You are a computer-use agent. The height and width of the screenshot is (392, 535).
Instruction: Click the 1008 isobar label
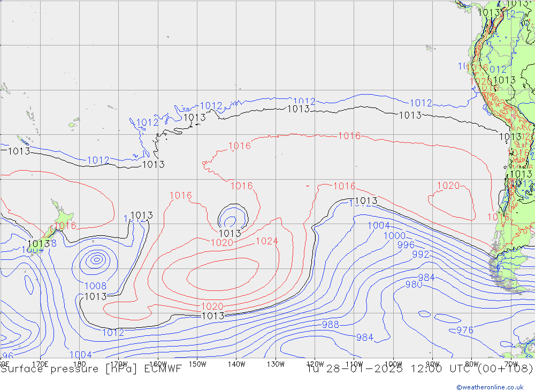tap(95, 286)
